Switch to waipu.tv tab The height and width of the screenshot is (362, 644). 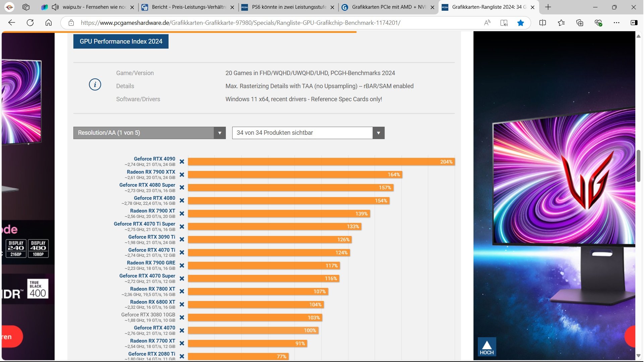[x=94, y=7]
